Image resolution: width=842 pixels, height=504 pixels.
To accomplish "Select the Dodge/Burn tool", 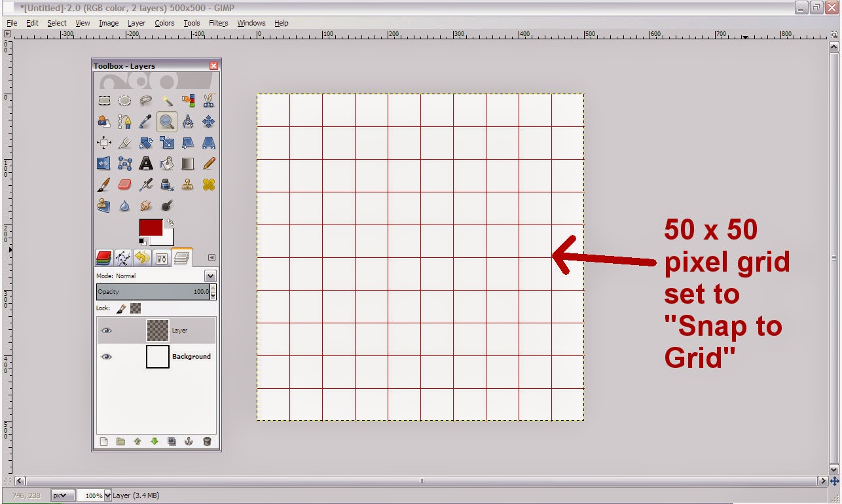I will coord(167,206).
